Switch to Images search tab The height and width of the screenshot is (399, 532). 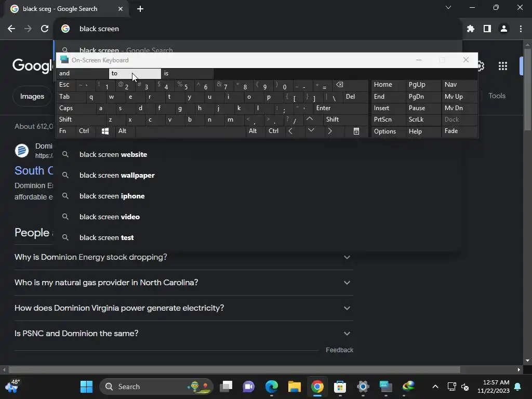pos(32,96)
